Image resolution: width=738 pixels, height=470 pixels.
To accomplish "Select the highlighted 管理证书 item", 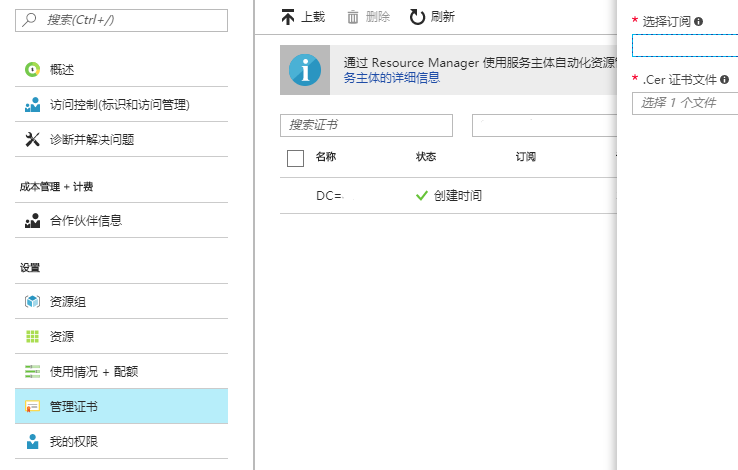I will [121, 406].
